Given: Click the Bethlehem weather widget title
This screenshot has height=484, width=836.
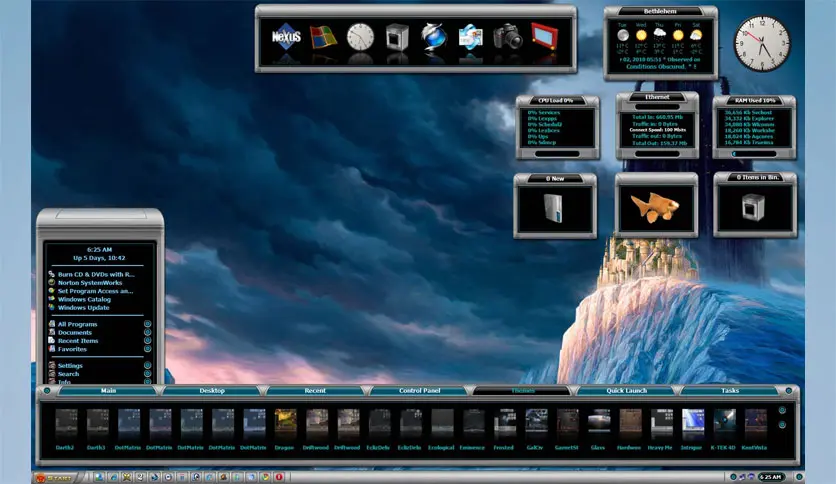Looking at the screenshot, I should pyautogui.click(x=660, y=11).
